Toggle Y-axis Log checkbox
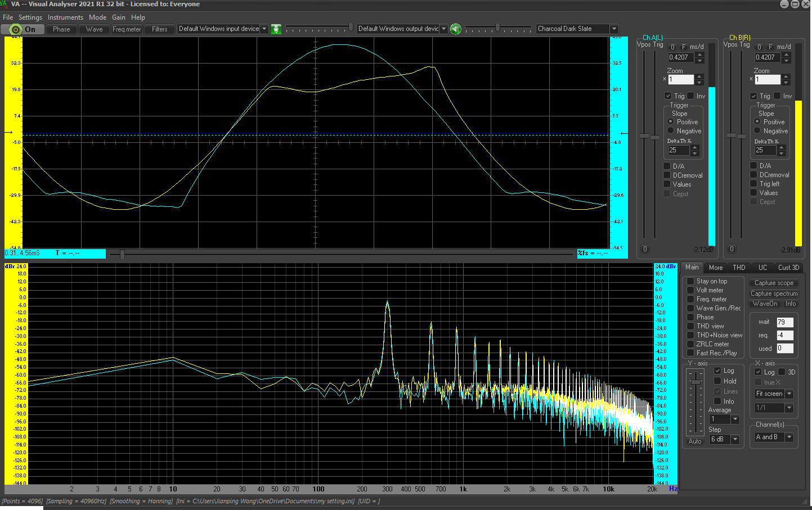Image resolution: width=812 pixels, height=510 pixels. click(717, 371)
